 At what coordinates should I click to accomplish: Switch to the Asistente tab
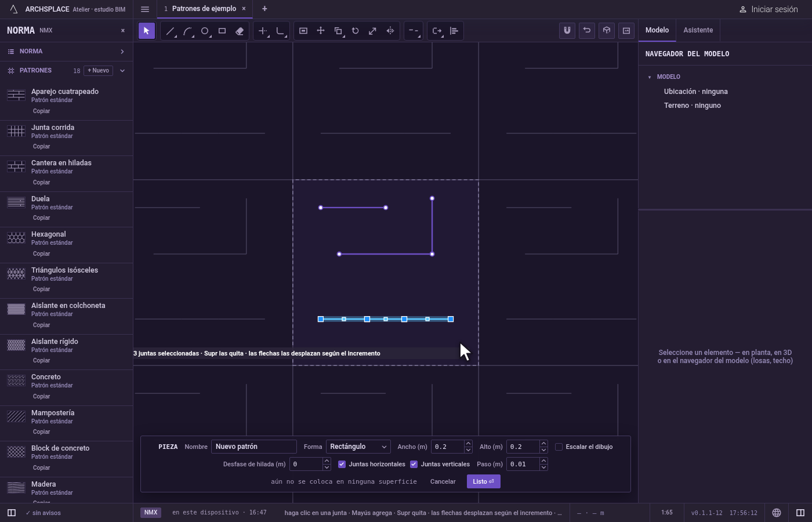698,30
